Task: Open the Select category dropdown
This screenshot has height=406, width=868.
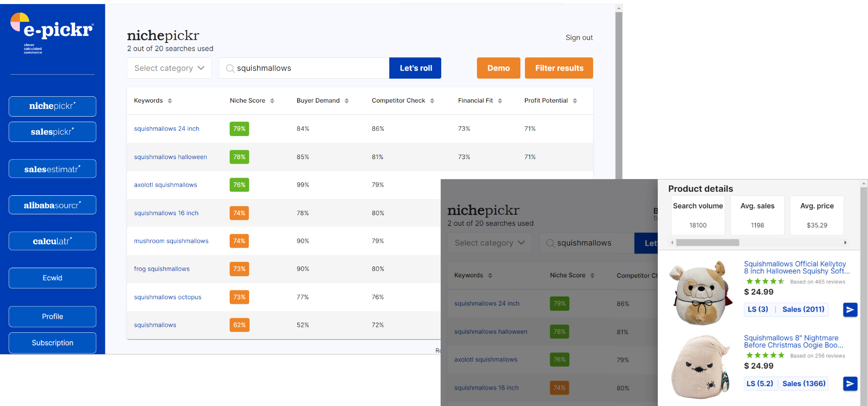Action: 170,68
